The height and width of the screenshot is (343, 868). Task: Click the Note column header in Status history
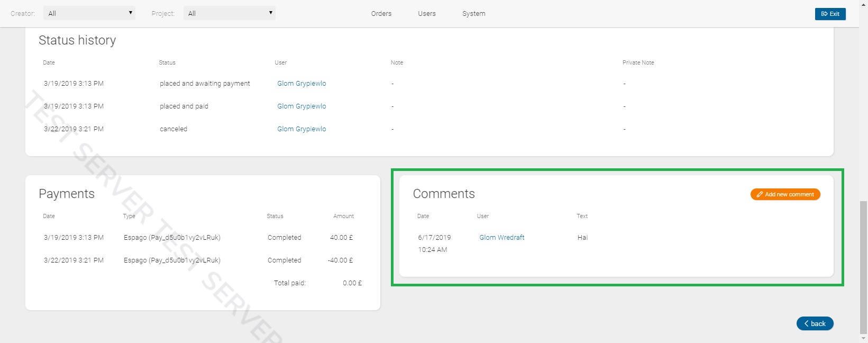pyautogui.click(x=397, y=62)
